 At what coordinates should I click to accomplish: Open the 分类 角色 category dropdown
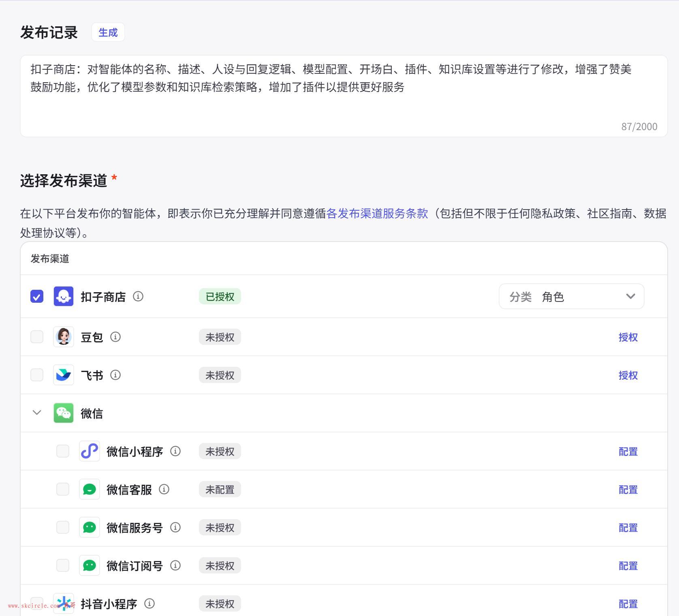coord(571,296)
